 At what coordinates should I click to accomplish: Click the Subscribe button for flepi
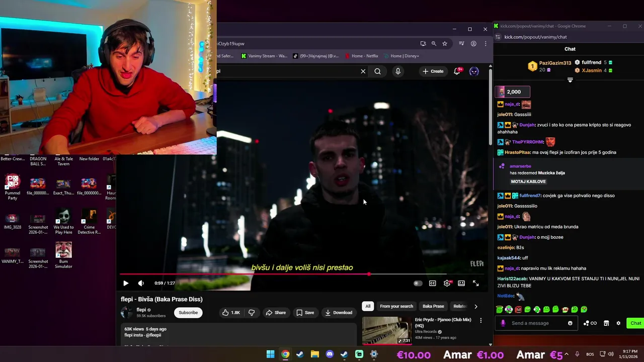click(x=188, y=313)
